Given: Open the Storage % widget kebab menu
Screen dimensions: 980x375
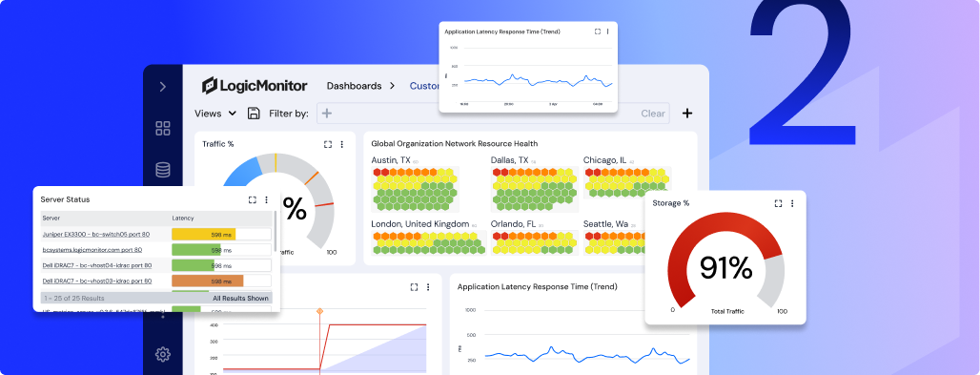Looking at the screenshot, I should [792, 203].
